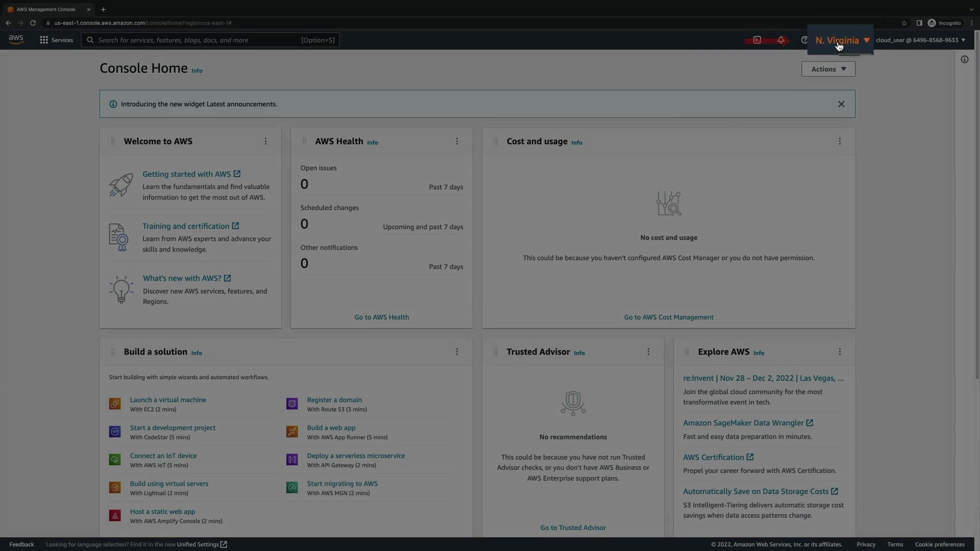Expand the N. Virginia region dropdown
980x551 pixels.
842,40
